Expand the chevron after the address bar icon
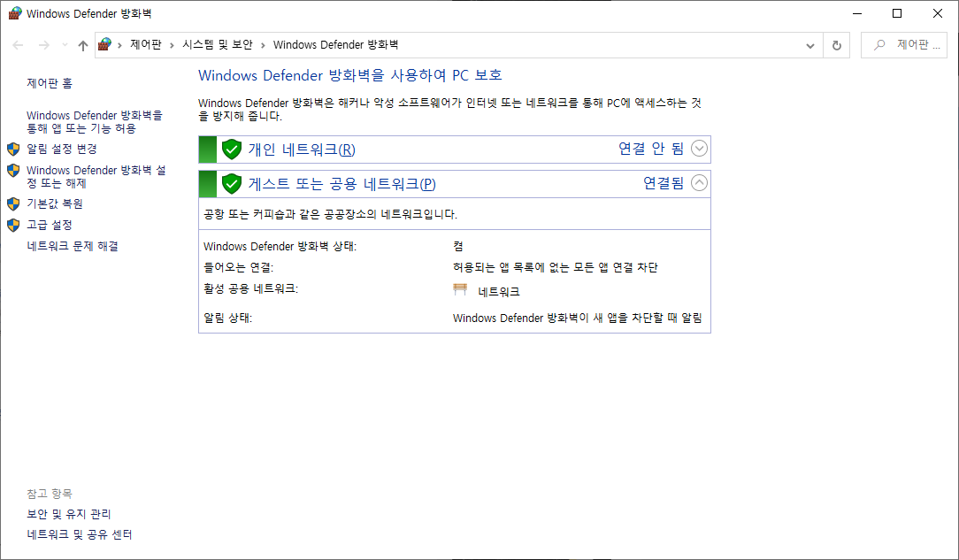 coord(120,45)
